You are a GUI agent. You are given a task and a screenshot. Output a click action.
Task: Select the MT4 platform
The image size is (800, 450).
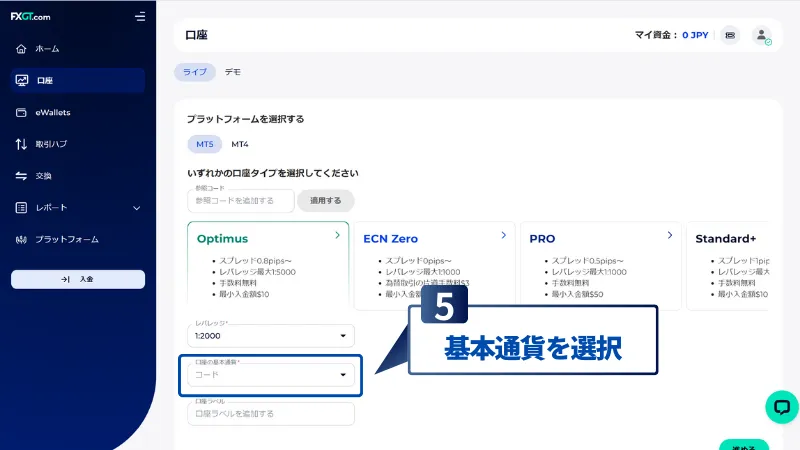tap(240, 144)
